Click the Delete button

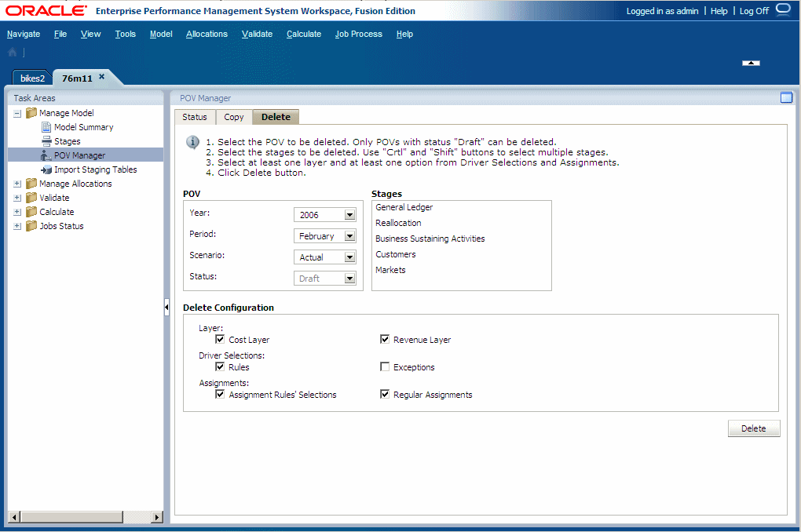[753, 428]
